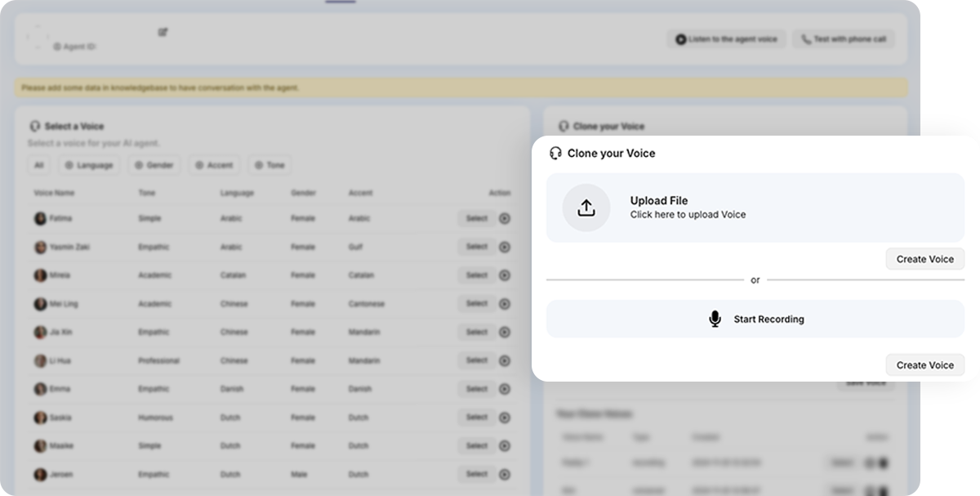Expand the Accent filter
The image size is (980, 496).
coord(214,165)
